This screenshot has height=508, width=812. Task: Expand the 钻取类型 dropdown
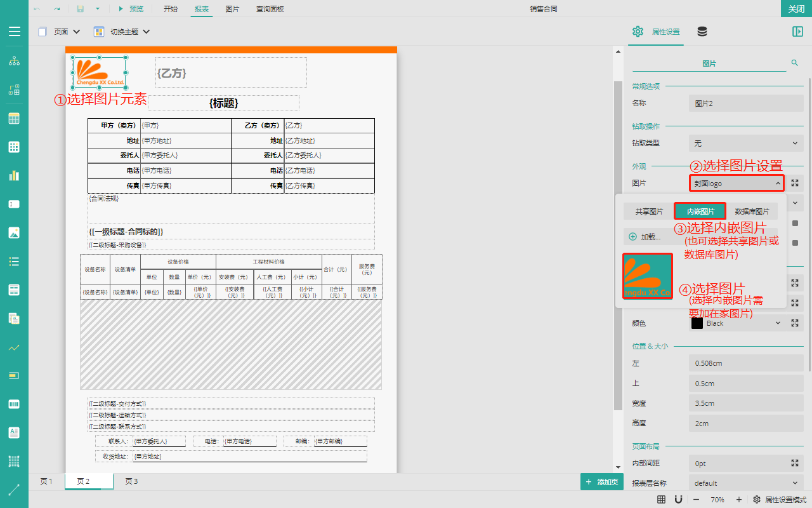(x=746, y=144)
